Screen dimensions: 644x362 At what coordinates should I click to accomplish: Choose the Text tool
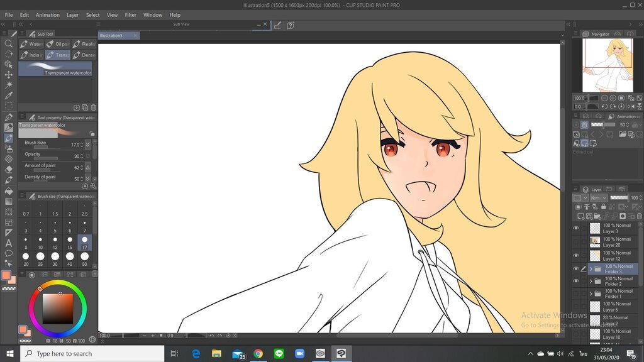point(9,243)
